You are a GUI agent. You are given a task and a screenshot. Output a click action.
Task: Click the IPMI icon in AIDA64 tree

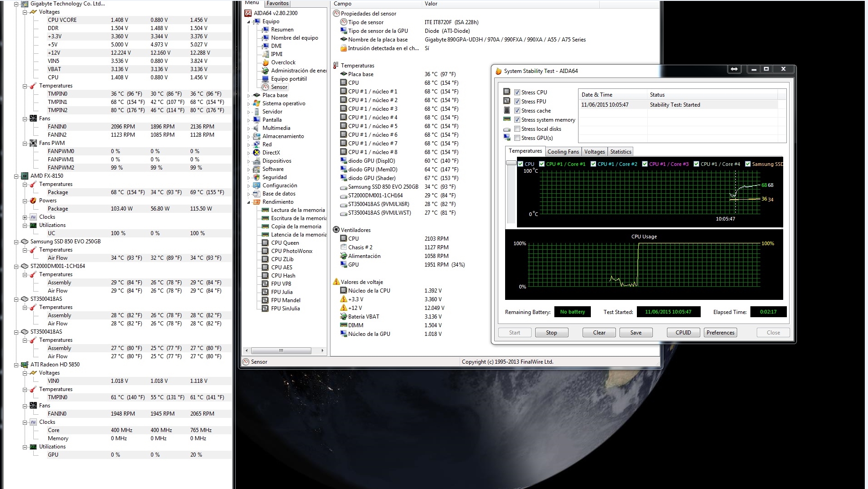coord(265,54)
